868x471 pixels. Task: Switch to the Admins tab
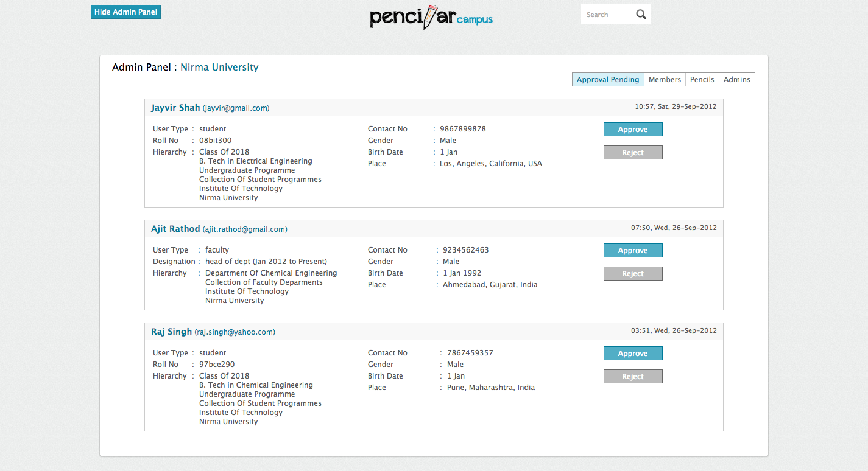coord(736,80)
